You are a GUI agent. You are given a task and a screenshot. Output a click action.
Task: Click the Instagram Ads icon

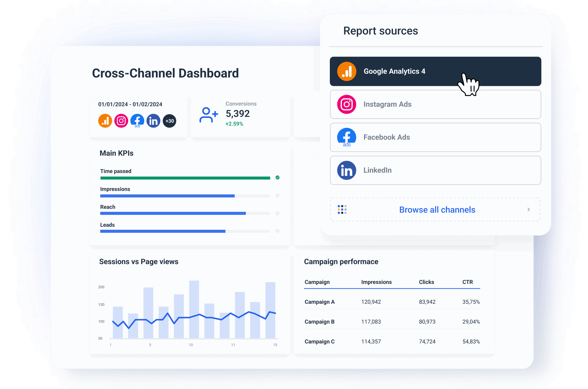coord(346,104)
